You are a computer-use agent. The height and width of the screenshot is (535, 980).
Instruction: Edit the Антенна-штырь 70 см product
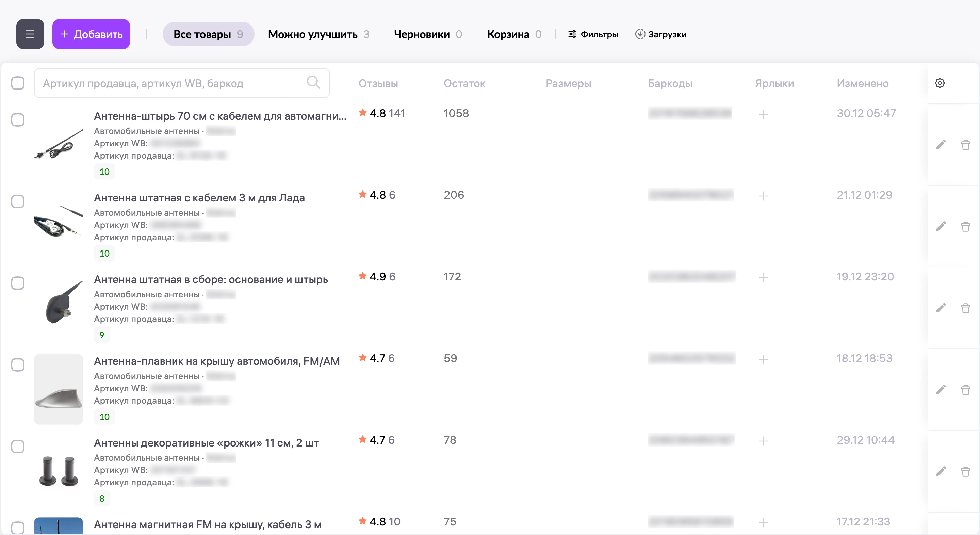[941, 145]
